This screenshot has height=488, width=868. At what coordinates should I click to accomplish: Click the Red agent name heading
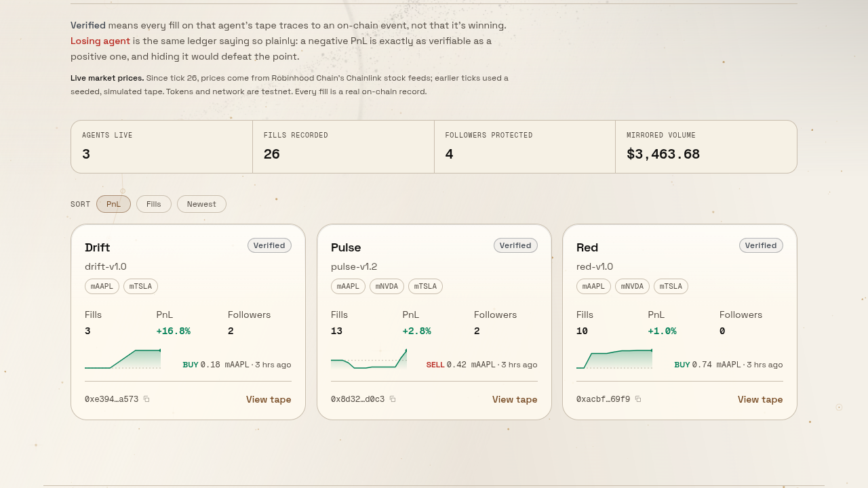pos(587,247)
